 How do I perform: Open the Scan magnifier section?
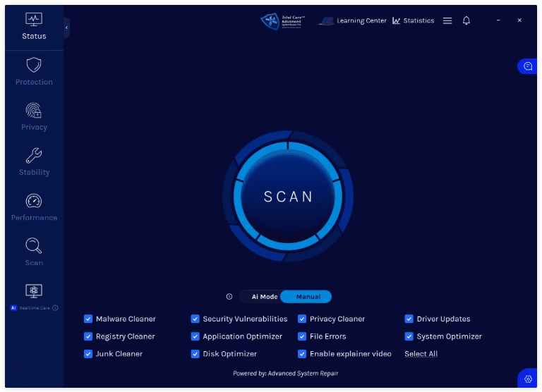[34, 252]
